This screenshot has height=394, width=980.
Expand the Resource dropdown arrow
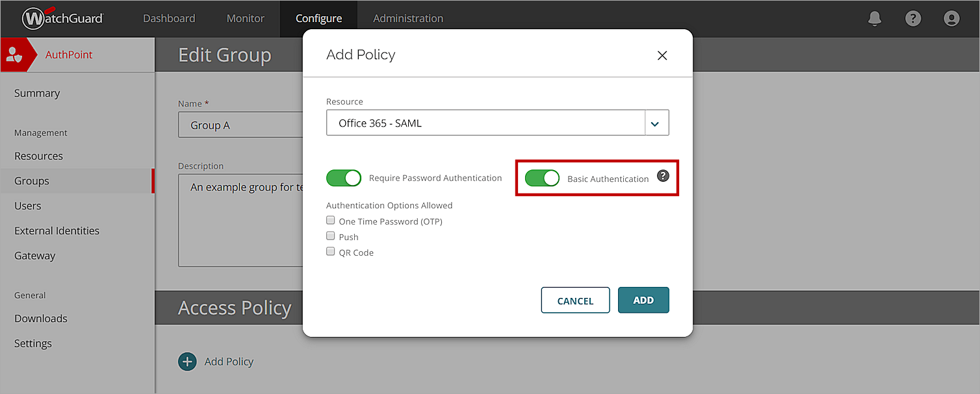[656, 123]
